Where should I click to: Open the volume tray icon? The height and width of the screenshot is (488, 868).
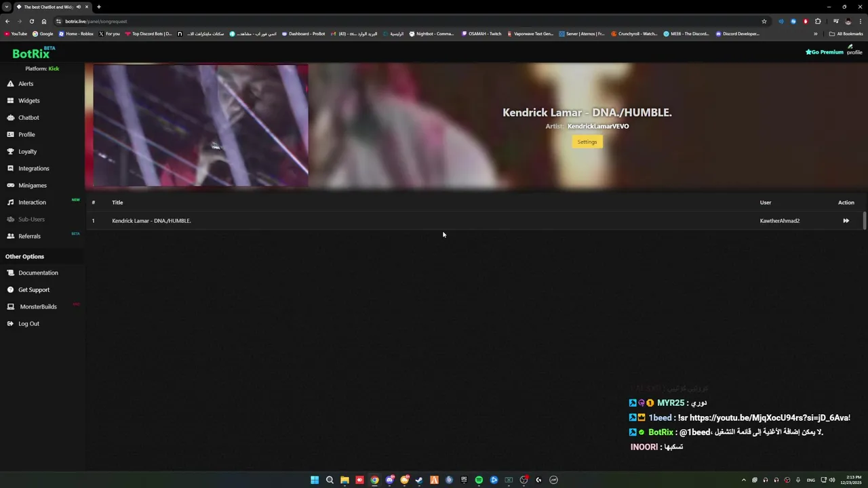click(832, 480)
